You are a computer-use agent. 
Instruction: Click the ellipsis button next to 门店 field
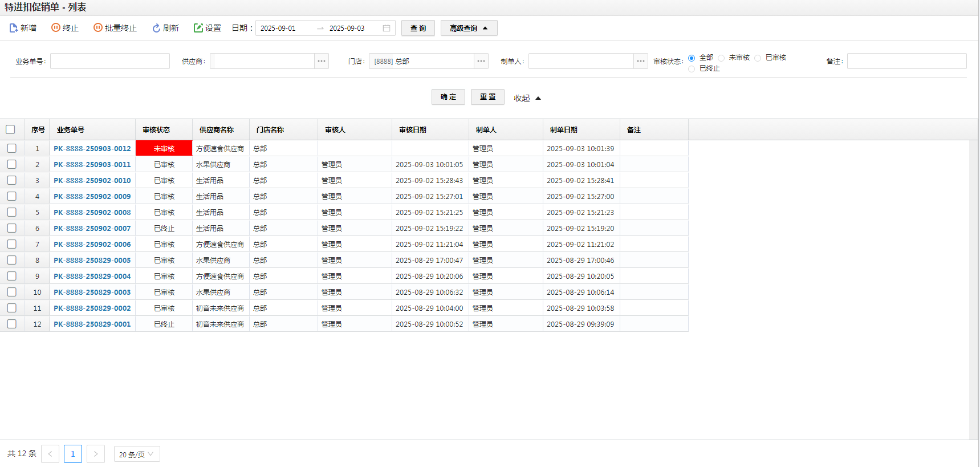tap(481, 61)
